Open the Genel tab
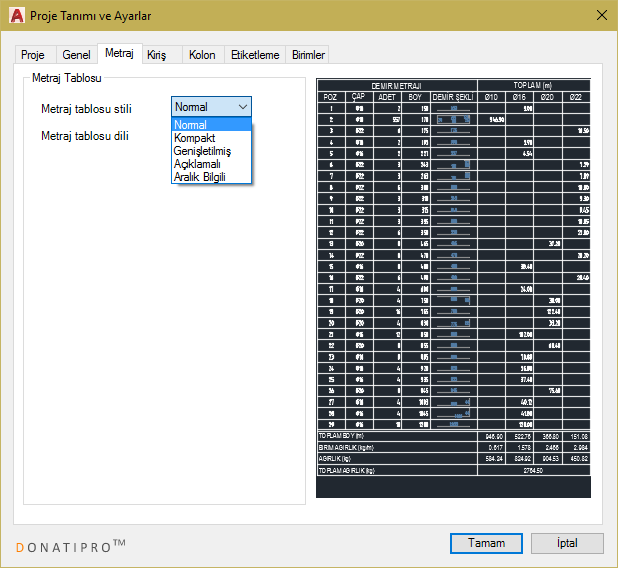The height and width of the screenshot is (568, 618). tap(76, 55)
